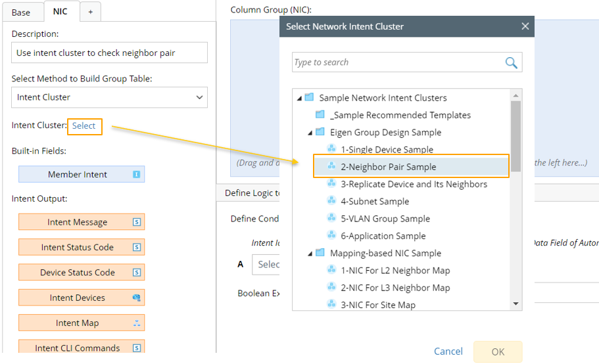The image size is (599, 364).
Task: Open the Intent Cluster method dropdown
Action: tap(109, 97)
